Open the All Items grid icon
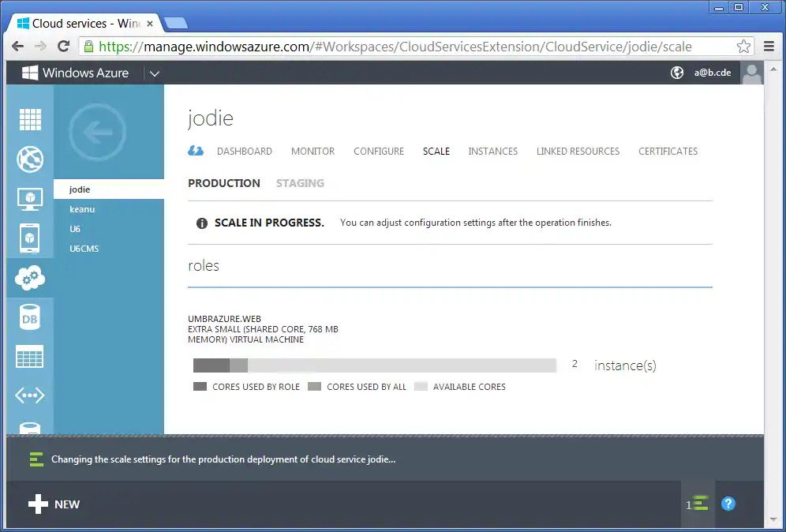Screen dimensions: 786x532 30,119
